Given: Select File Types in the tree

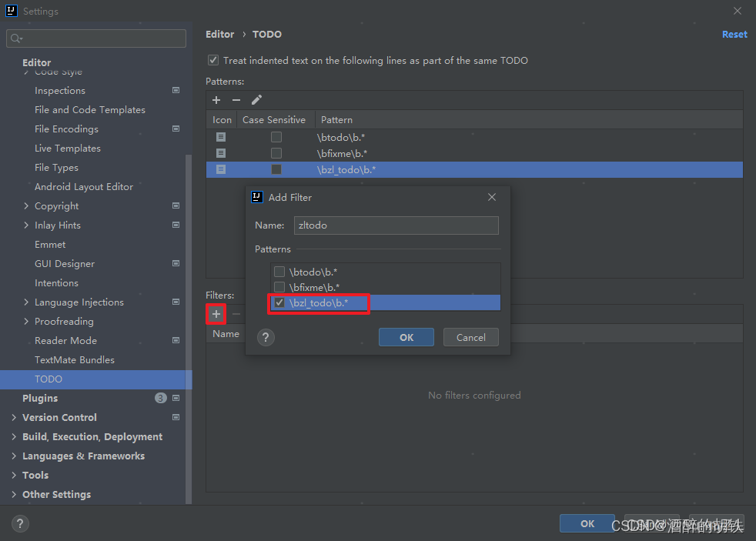Looking at the screenshot, I should point(56,168).
